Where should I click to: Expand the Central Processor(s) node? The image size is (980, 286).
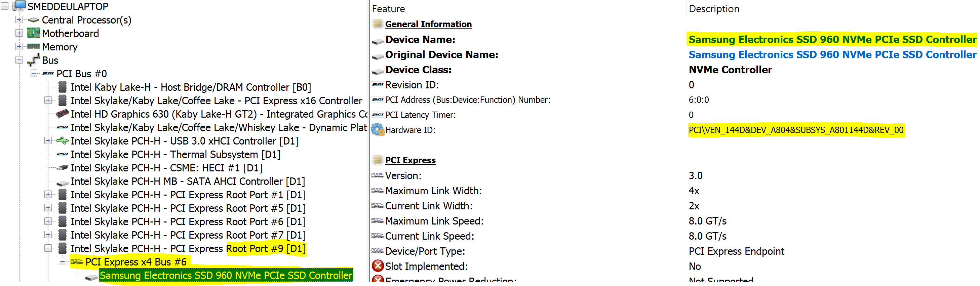coord(19,19)
